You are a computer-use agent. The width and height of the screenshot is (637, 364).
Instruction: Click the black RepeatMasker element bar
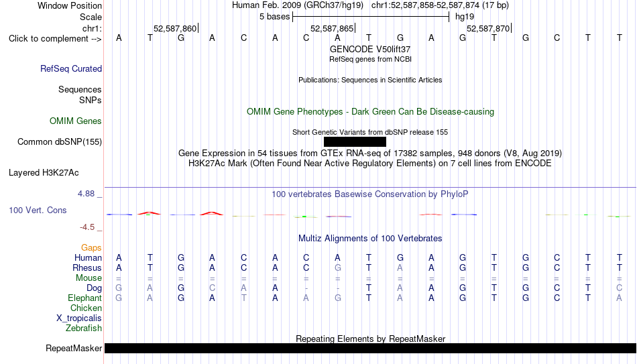coord(371,348)
